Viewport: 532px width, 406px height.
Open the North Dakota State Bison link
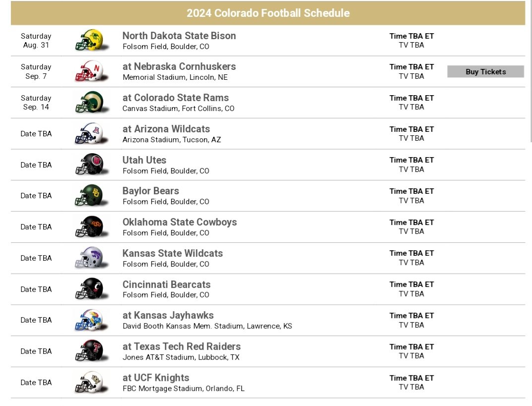click(179, 36)
